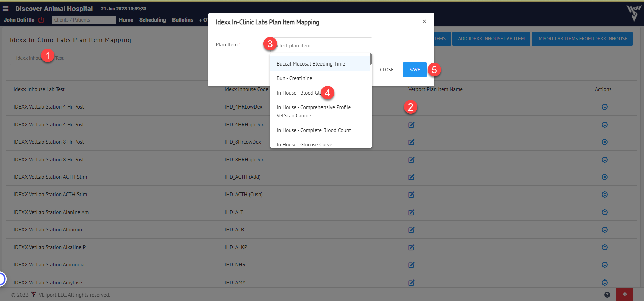Click Discover Animal Hospital title
Screen dimensions: 644x301
pyautogui.click(x=54, y=9)
